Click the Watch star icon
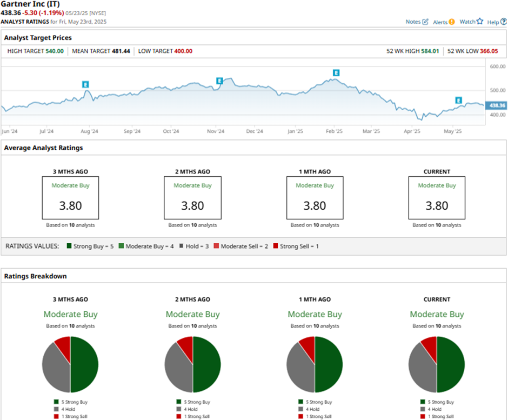508x420 pixels. click(x=479, y=22)
